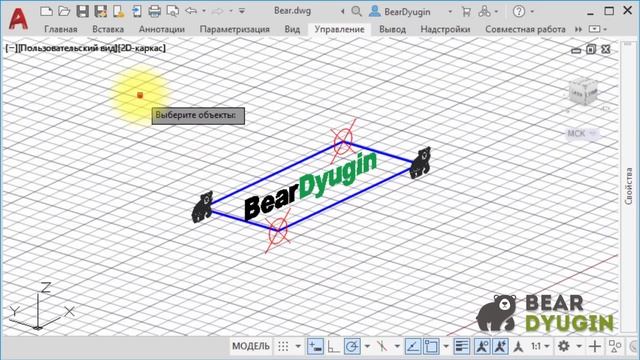This screenshot has width=640, height=360.
Task: Click the Autodesk connectivity network icon
Action: point(484,11)
